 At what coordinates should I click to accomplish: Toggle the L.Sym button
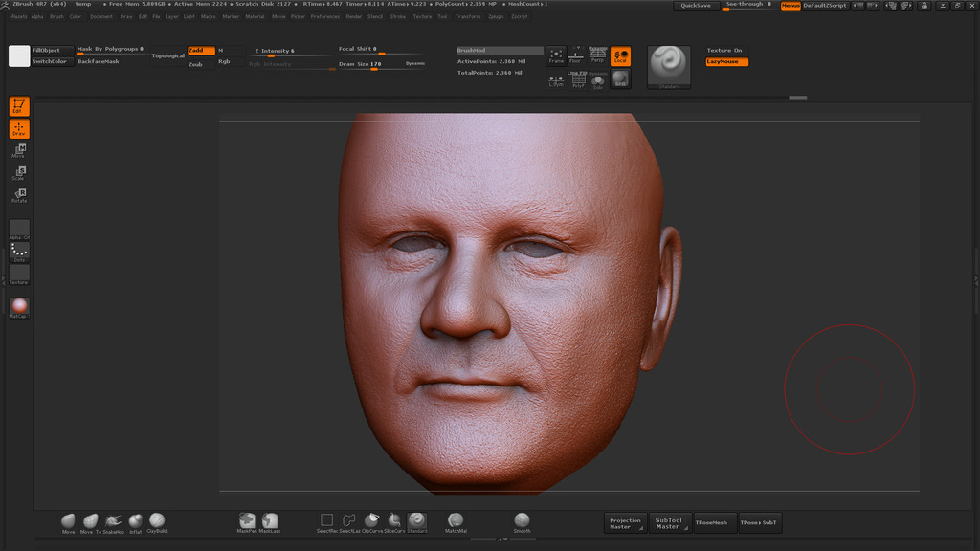[556, 80]
